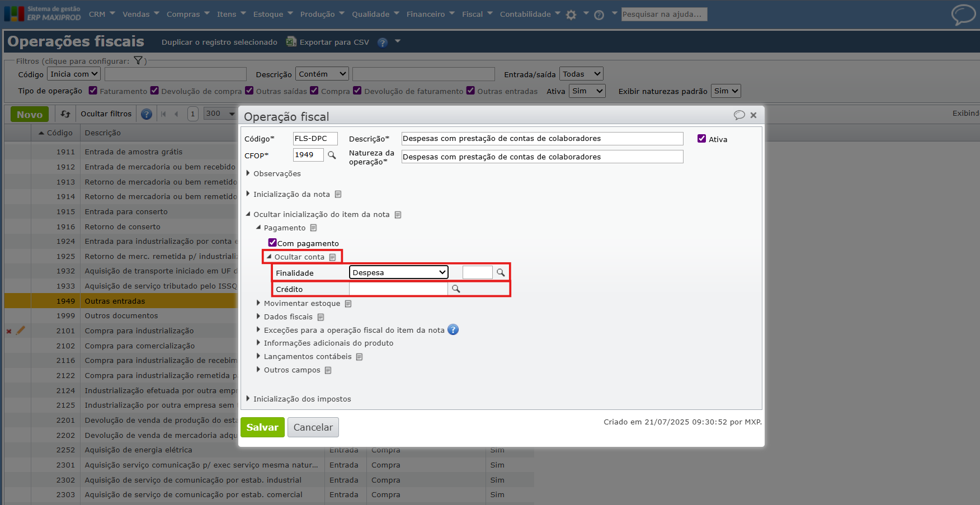This screenshot has height=505, width=980.
Task: Click the Crédito search magnifier icon
Action: [x=456, y=289]
